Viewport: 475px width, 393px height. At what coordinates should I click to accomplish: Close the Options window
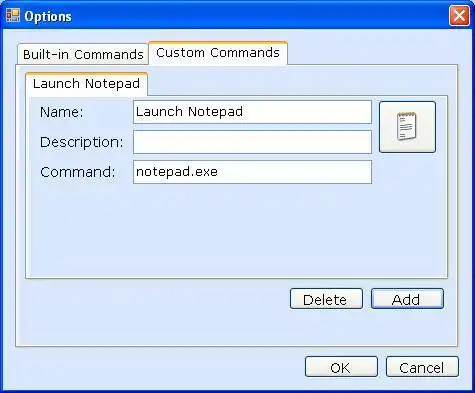coord(459,16)
